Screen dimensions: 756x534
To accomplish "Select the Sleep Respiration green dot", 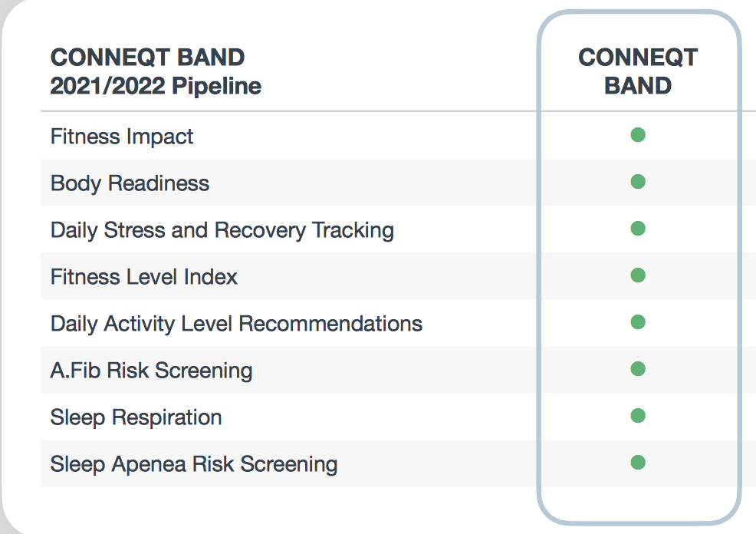I will 638,416.
